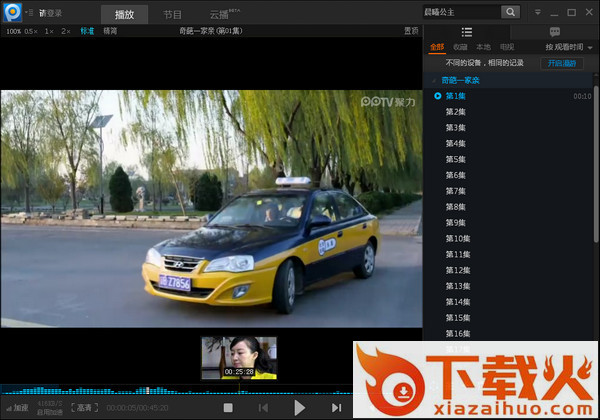The image size is (600, 420).
Task: Start playing with the play triangle
Action: click(299, 408)
